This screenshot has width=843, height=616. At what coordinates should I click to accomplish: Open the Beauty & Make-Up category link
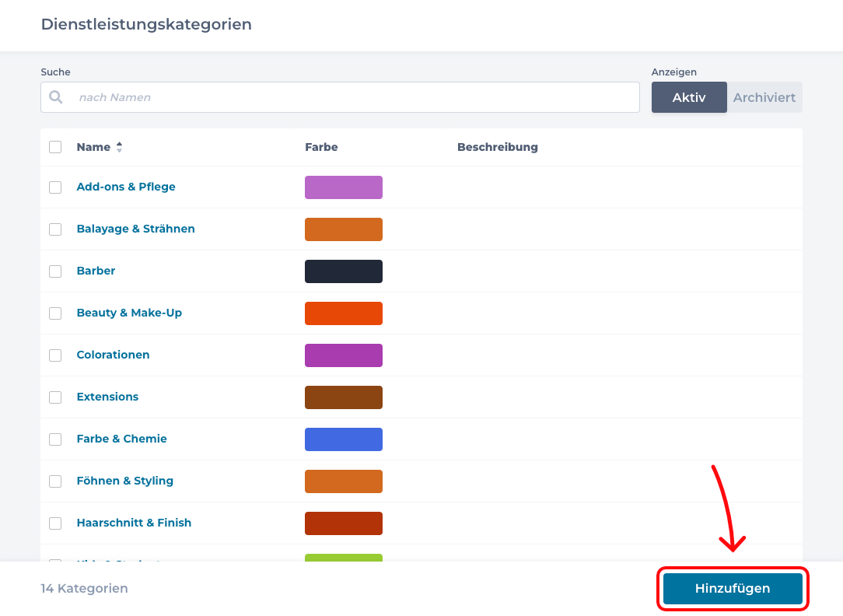pos(129,313)
